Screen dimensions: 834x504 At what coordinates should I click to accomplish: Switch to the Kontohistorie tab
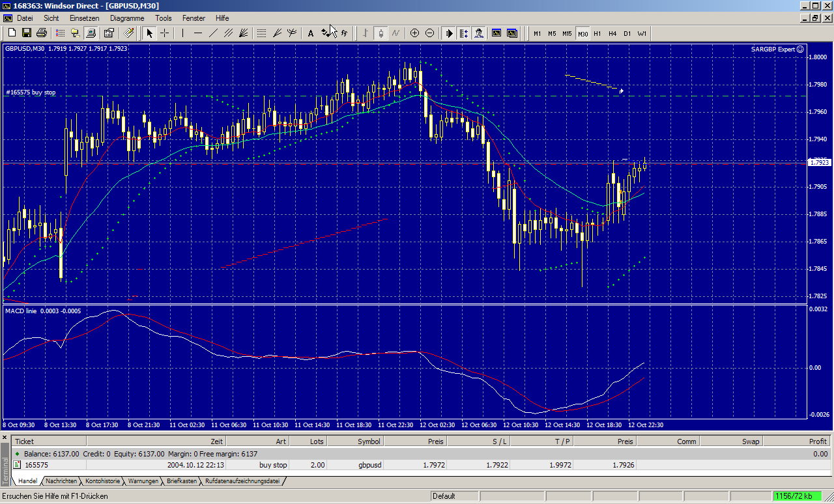[x=103, y=481]
